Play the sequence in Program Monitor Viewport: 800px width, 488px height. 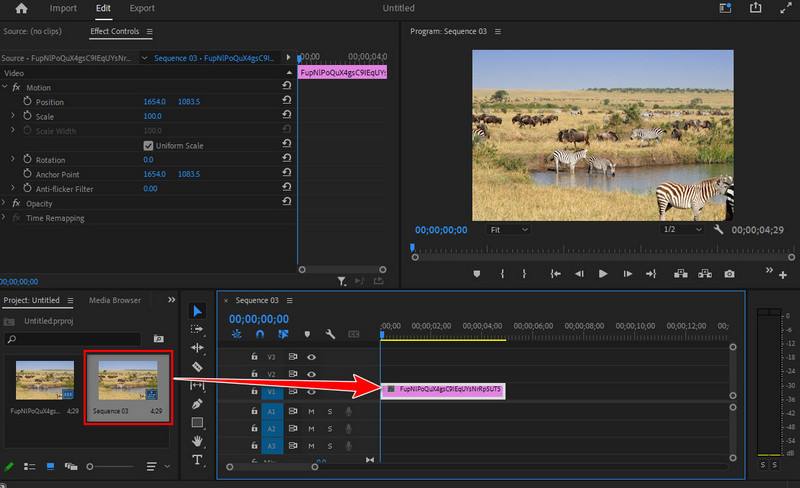[x=603, y=274]
